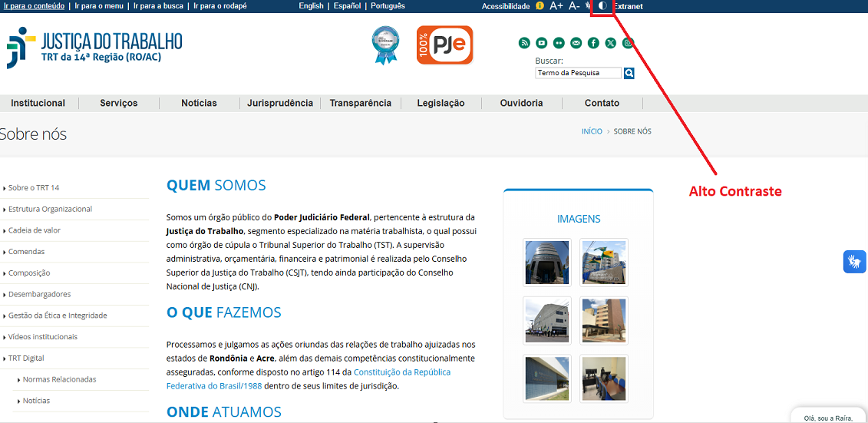Open the VLibras sign language widget
The width and height of the screenshot is (868, 423).
[854, 262]
